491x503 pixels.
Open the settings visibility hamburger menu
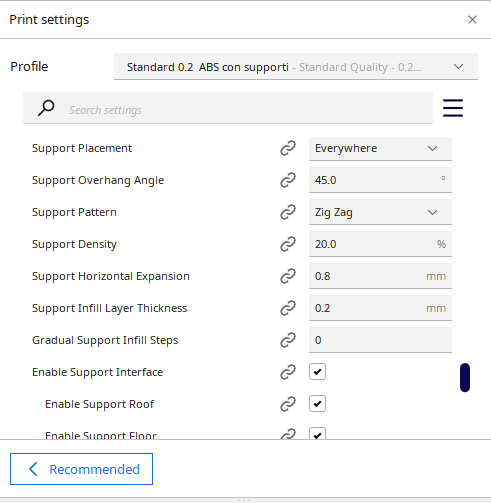pyautogui.click(x=453, y=108)
